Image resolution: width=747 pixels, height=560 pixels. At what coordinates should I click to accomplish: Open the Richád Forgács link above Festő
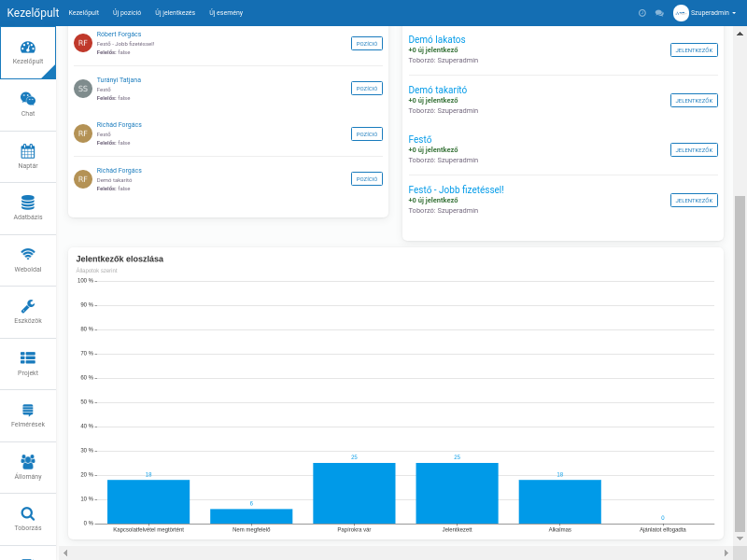[120, 125]
